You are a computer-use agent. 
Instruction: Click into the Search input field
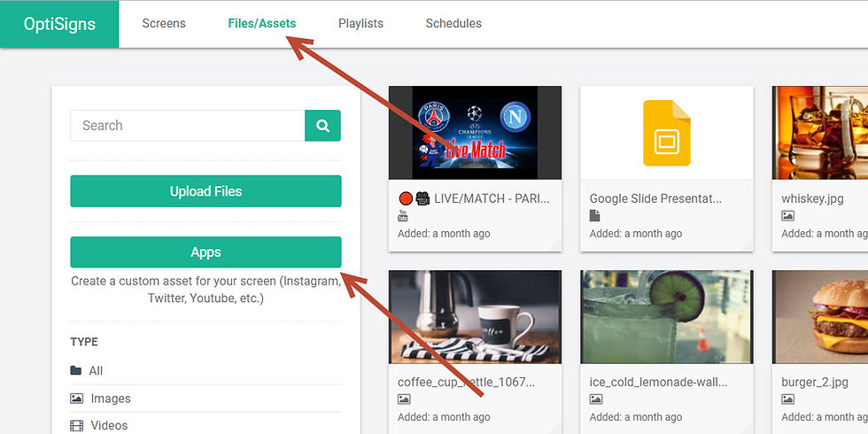pyautogui.click(x=188, y=126)
